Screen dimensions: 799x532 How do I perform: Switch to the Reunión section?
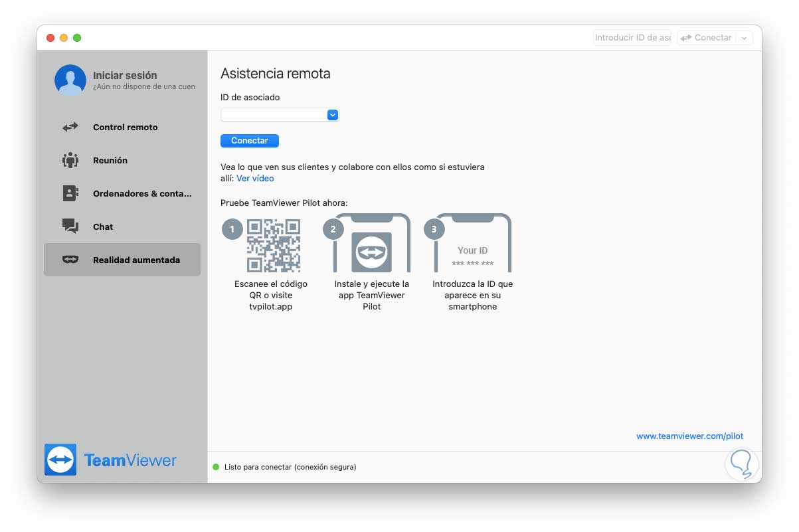point(122,160)
